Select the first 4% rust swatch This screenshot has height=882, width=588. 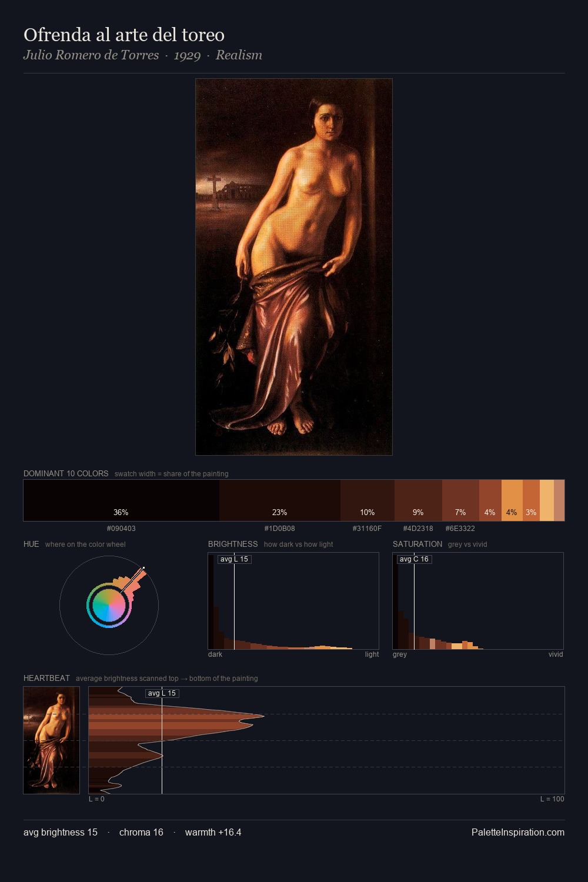tap(490, 500)
